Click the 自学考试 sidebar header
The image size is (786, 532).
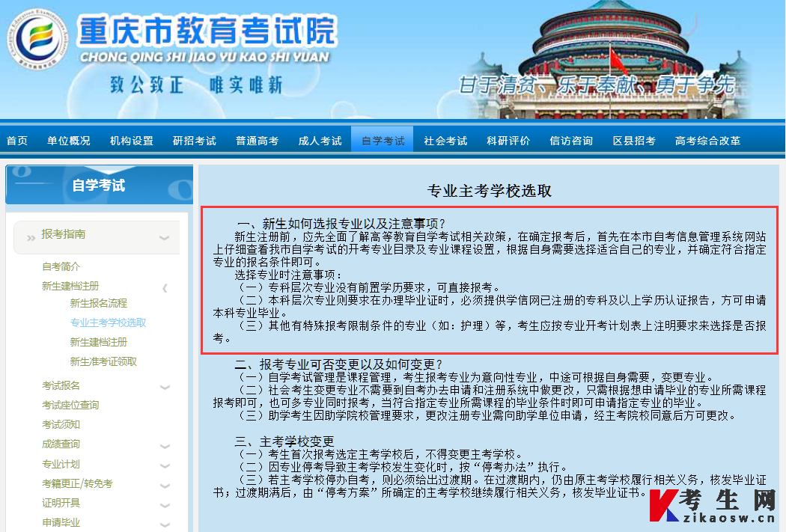click(99, 185)
